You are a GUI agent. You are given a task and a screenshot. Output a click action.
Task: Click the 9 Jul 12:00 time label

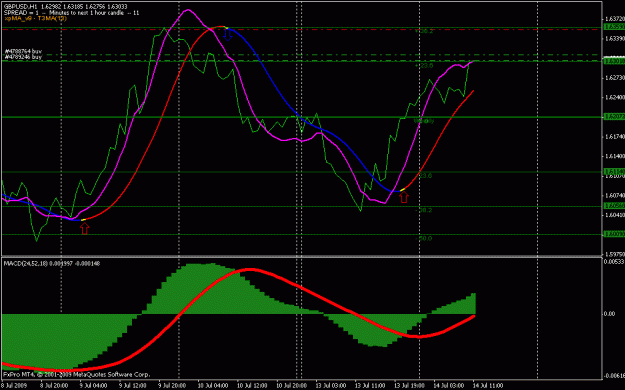click(133, 386)
